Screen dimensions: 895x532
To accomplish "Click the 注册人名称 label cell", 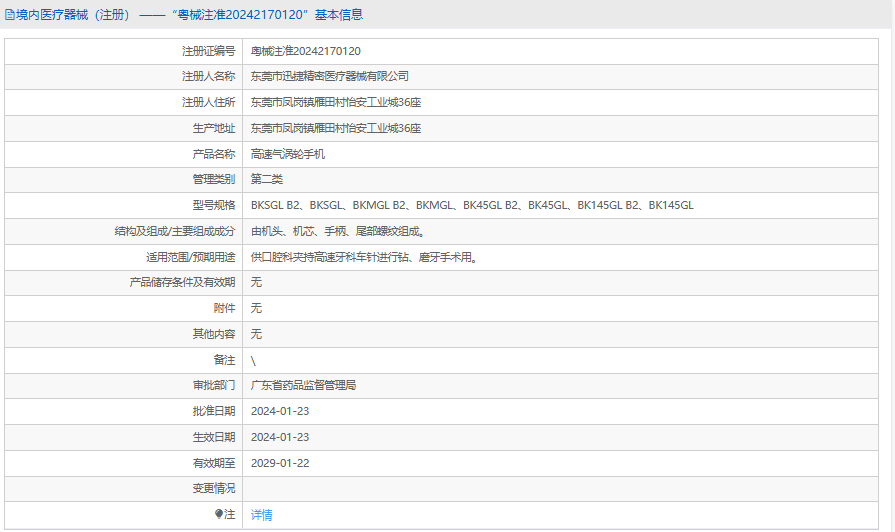I will (124, 76).
